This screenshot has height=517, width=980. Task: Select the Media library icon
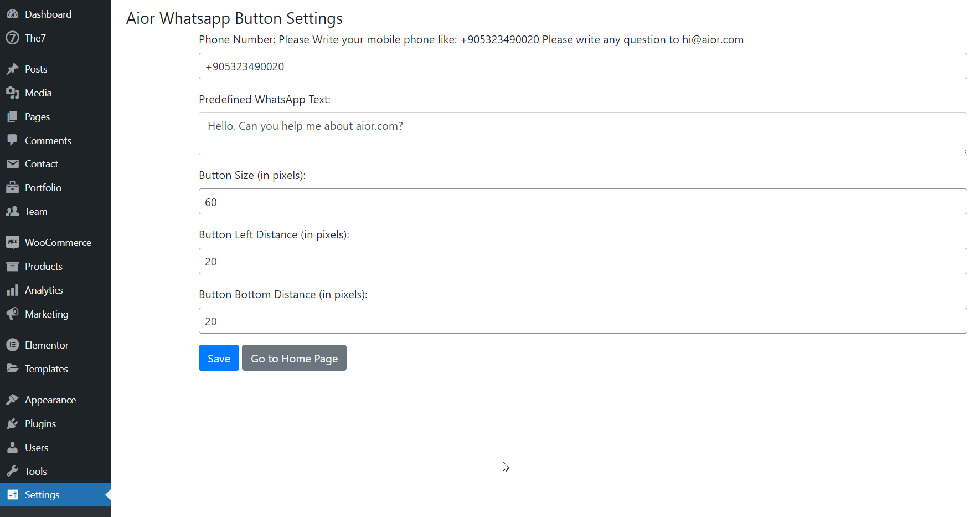coord(12,93)
